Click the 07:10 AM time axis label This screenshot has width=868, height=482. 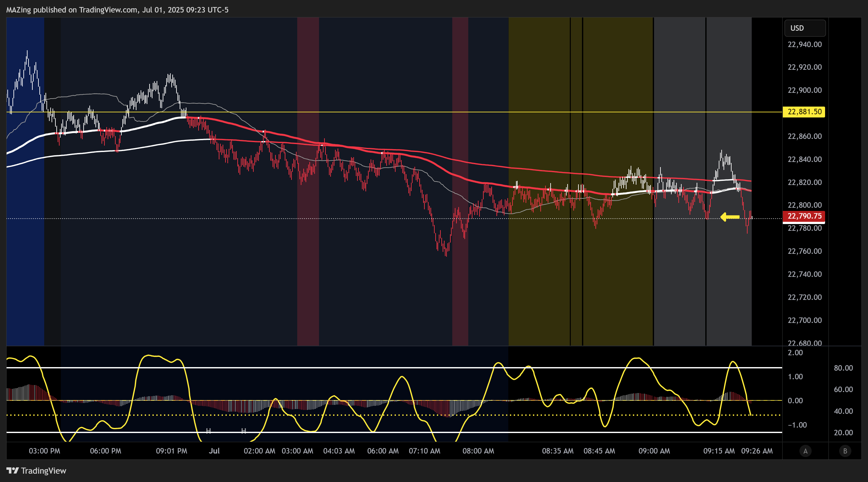(x=425, y=451)
